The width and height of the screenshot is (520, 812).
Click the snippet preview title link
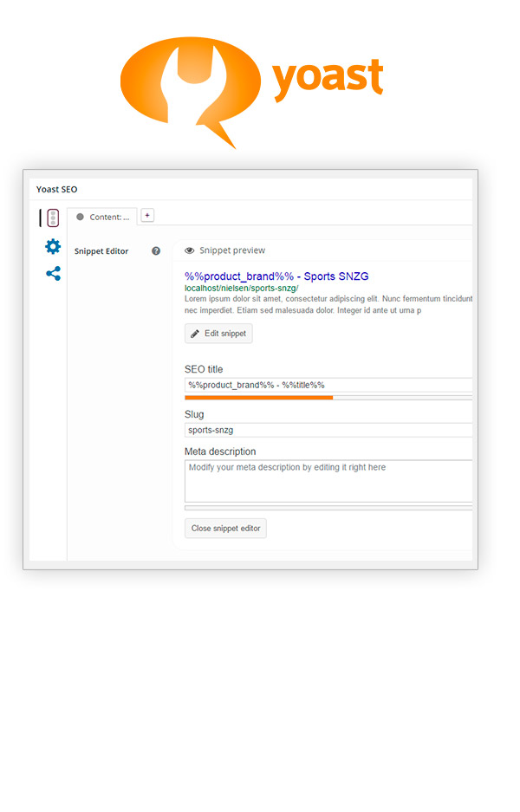(276, 276)
